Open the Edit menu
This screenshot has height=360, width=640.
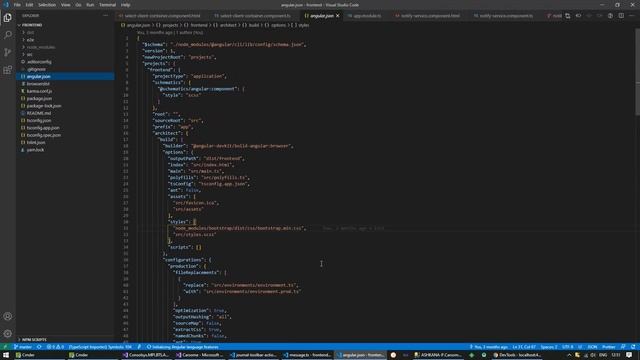pos(29,5)
